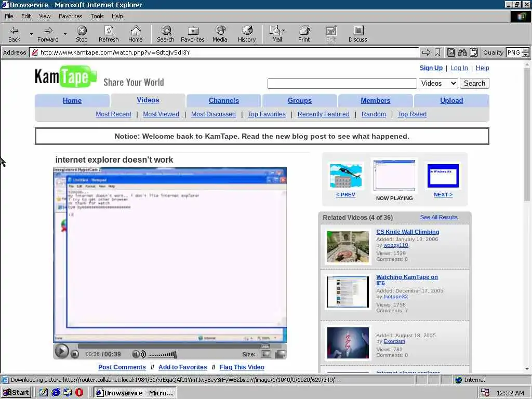Click the clipboard icon beside Quality
The height and width of the screenshot is (399, 532).
(474, 52)
